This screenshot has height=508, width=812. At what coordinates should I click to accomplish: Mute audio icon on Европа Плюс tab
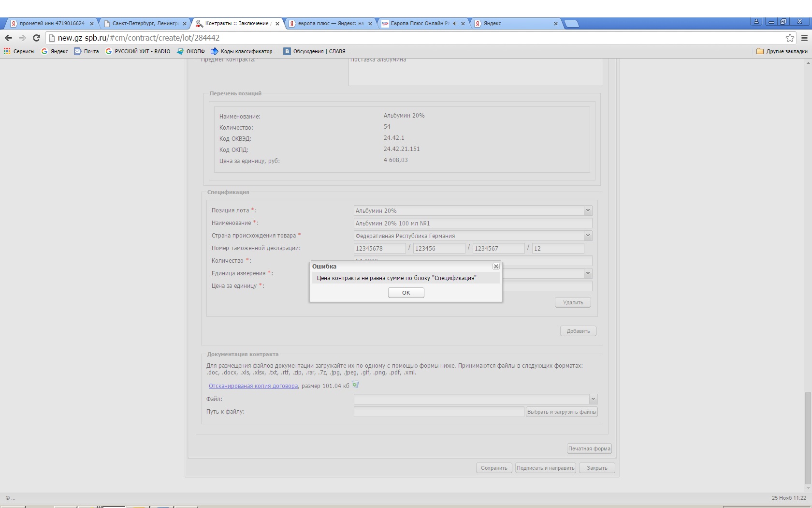[x=455, y=23]
